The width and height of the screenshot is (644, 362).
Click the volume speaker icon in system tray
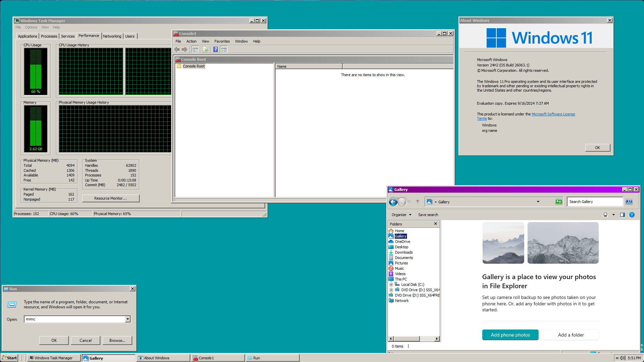[623, 358]
